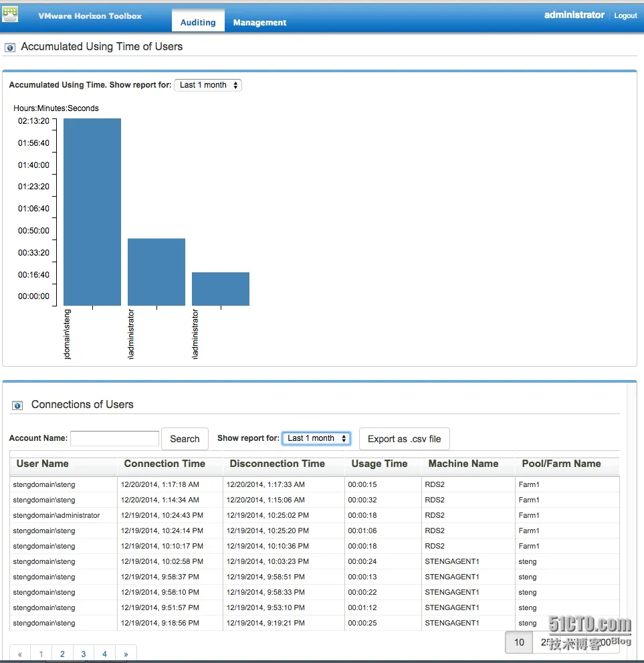Viewport: 644px width, 663px height.
Task: Click disconnection time 12/19/2014, 9:19:21 PM
Action: [x=265, y=624]
